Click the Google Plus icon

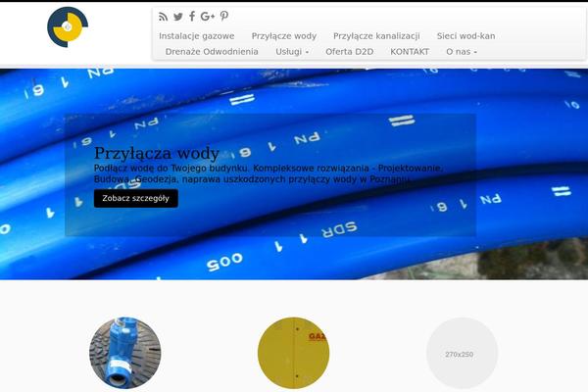click(208, 16)
